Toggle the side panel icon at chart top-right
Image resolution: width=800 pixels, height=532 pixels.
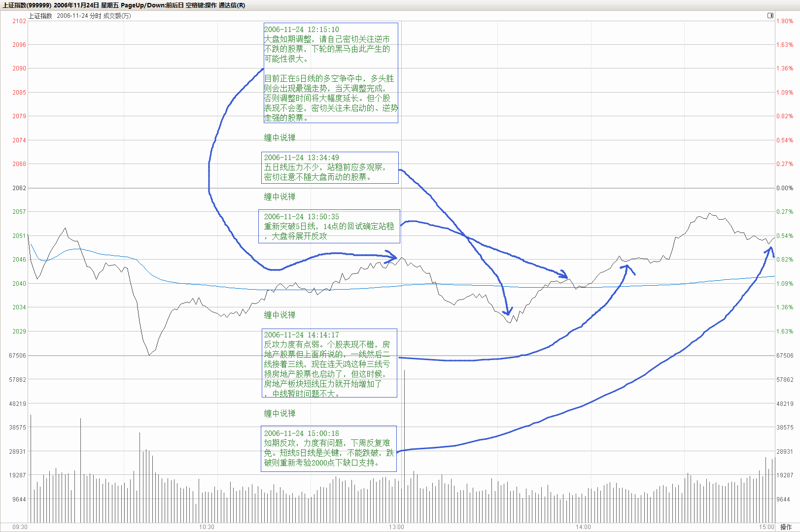pos(770,16)
